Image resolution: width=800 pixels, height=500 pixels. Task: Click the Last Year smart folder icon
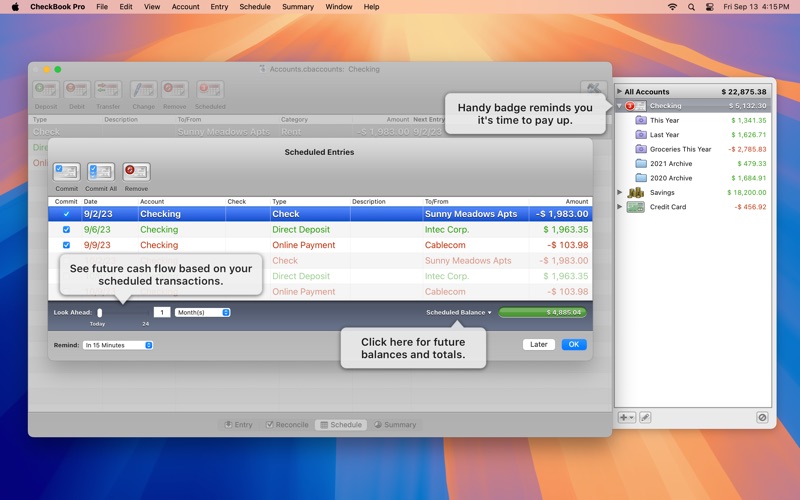tap(641, 135)
